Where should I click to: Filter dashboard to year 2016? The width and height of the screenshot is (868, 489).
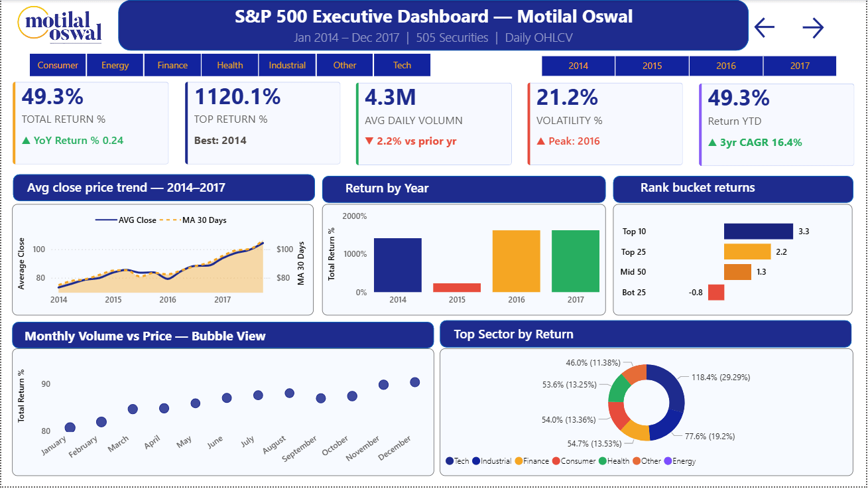click(726, 66)
